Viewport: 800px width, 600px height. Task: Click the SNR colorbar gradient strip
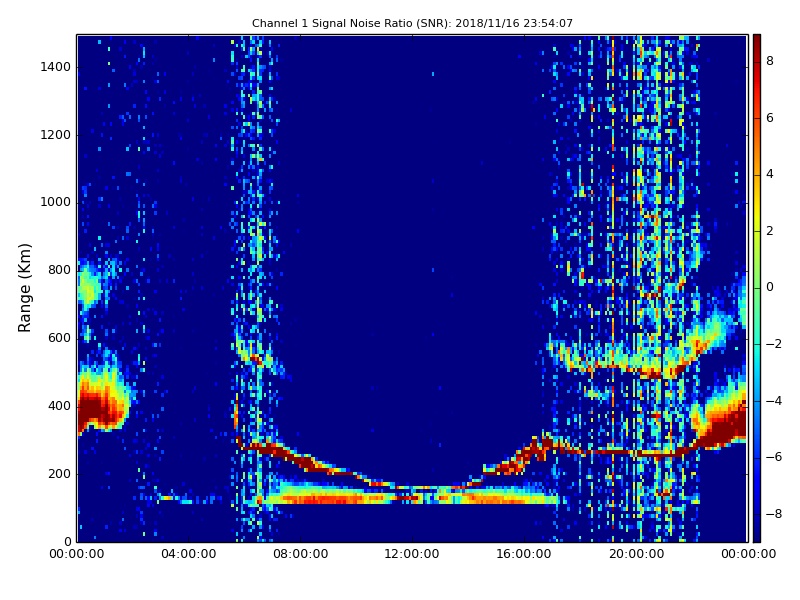click(757, 288)
